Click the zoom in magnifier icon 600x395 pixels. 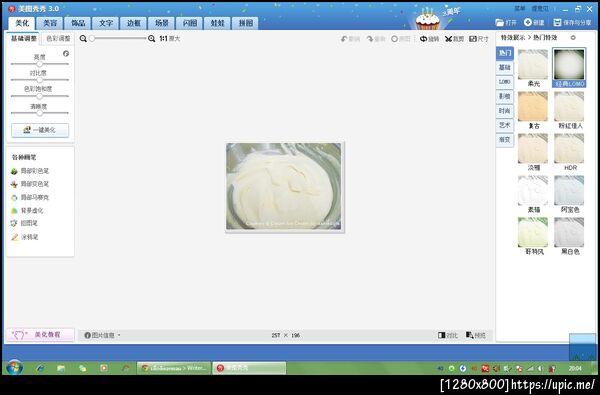point(152,38)
